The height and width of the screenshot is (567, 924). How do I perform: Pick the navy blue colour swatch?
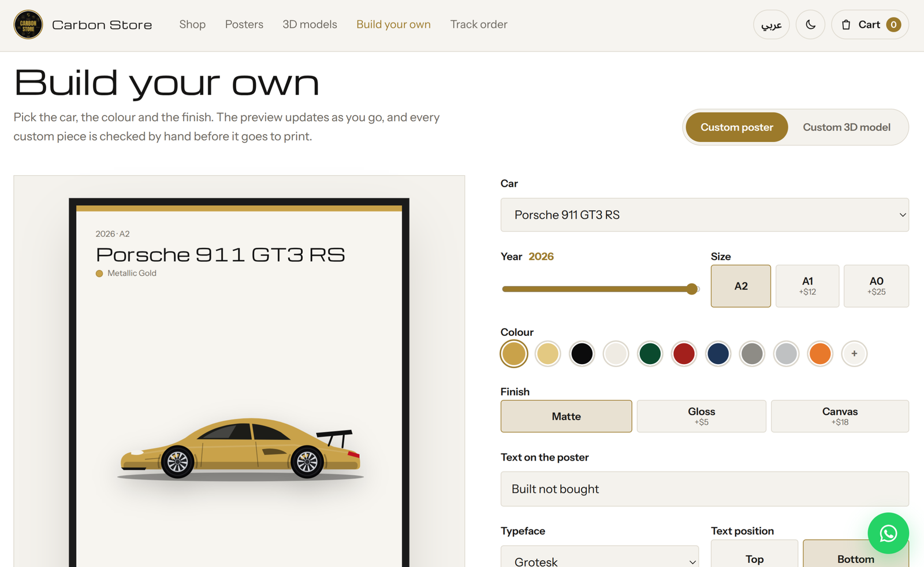point(718,354)
